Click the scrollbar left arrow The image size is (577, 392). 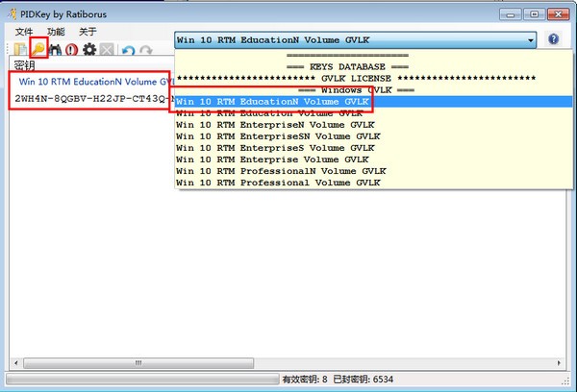point(16,363)
